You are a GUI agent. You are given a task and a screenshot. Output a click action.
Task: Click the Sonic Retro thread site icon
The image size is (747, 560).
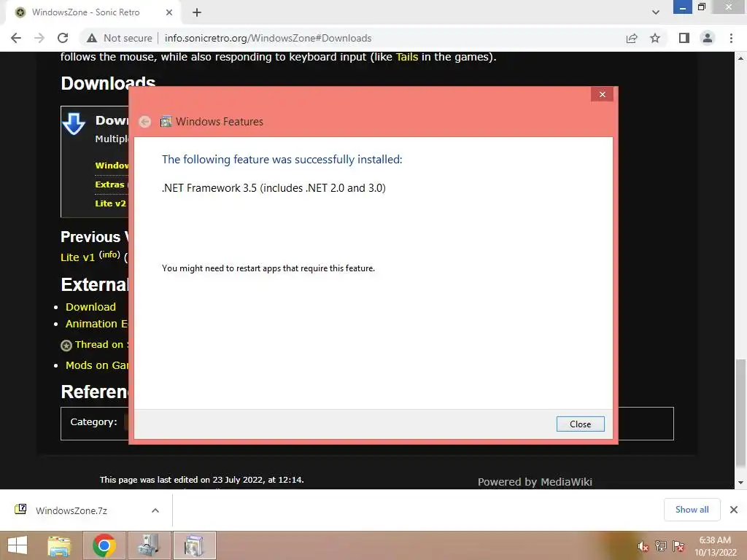(x=66, y=345)
